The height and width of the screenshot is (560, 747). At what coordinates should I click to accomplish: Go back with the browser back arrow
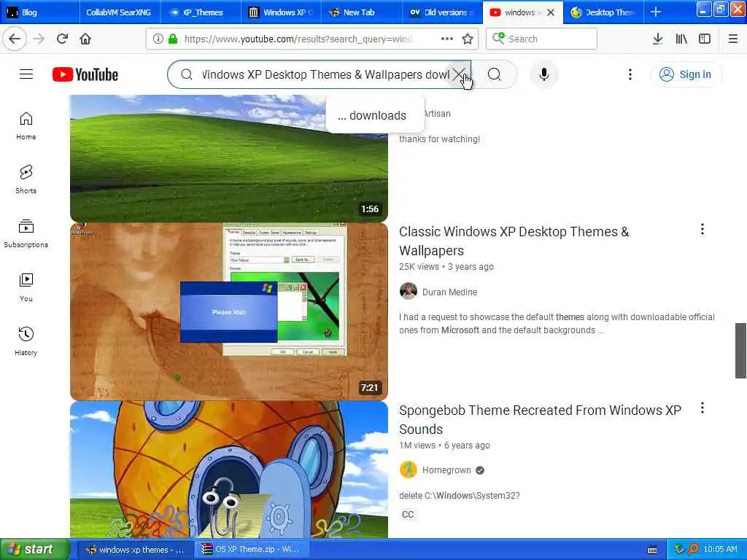click(15, 39)
